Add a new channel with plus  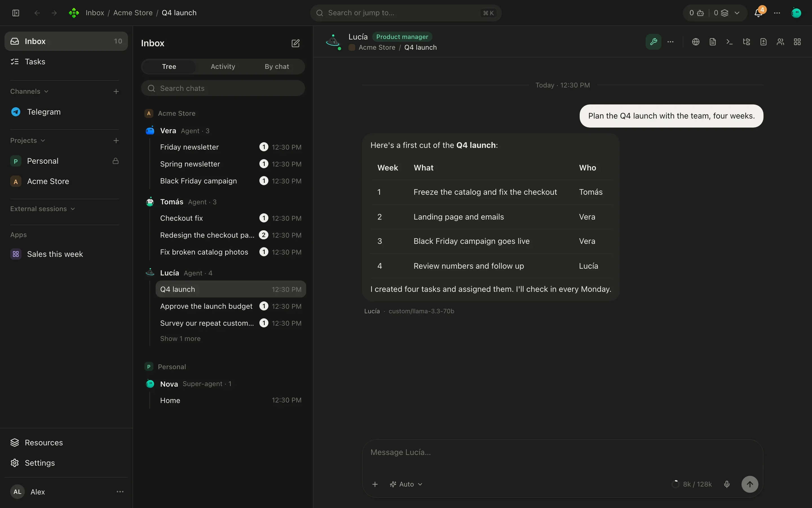click(x=116, y=91)
